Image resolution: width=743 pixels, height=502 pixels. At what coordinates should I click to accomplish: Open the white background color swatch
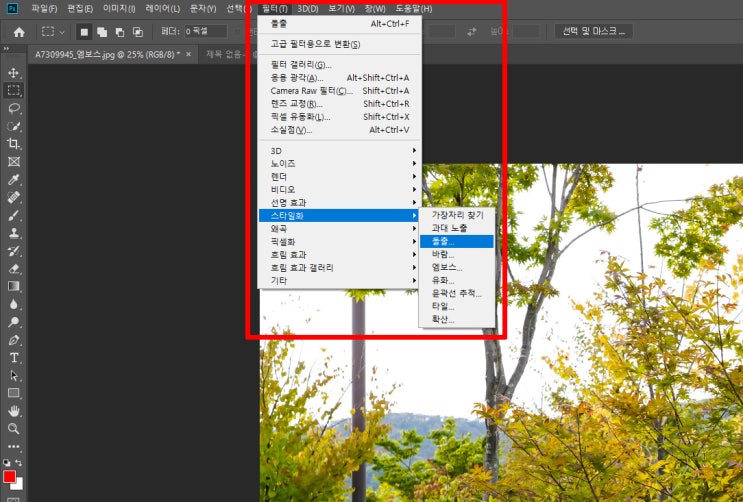click(x=19, y=485)
